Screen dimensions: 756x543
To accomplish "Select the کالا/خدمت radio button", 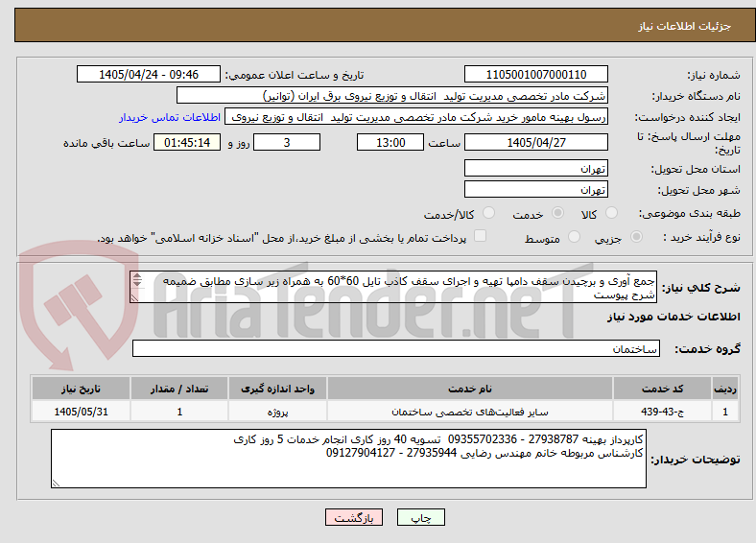I will click(489, 213).
